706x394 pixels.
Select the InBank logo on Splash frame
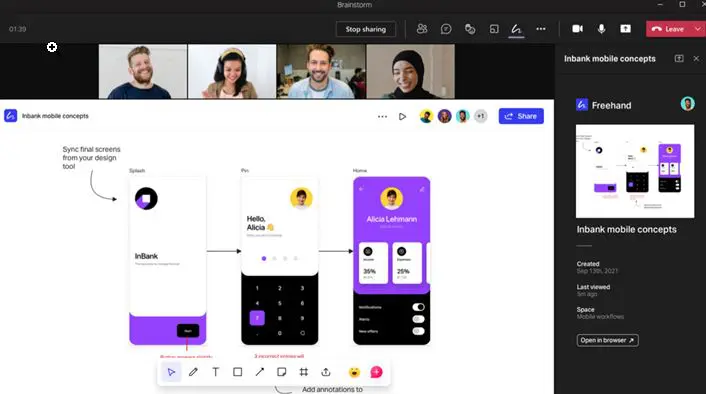point(146,199)
